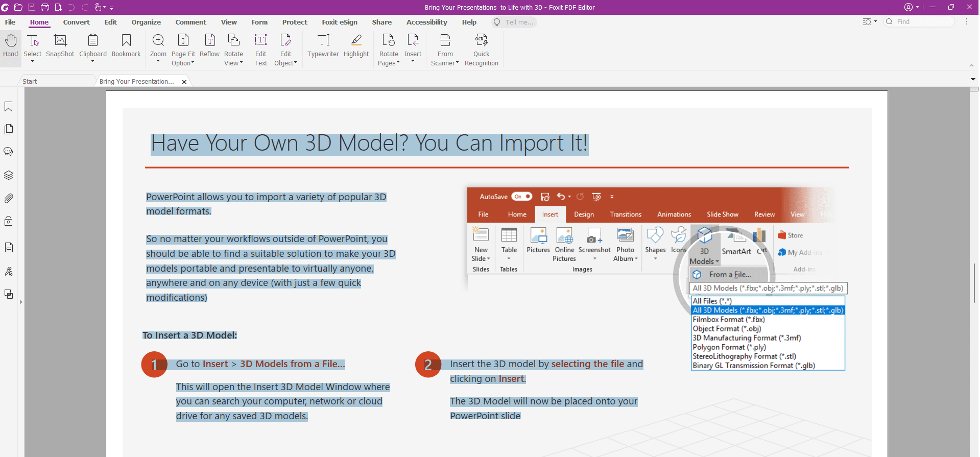
Task: Open the Layers side panel
Action: [9, 175]
